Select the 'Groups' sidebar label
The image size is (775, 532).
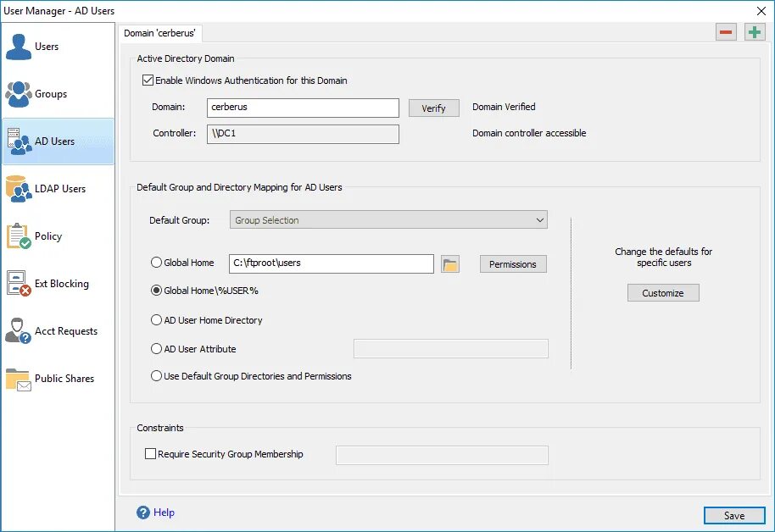click(51, 94)
